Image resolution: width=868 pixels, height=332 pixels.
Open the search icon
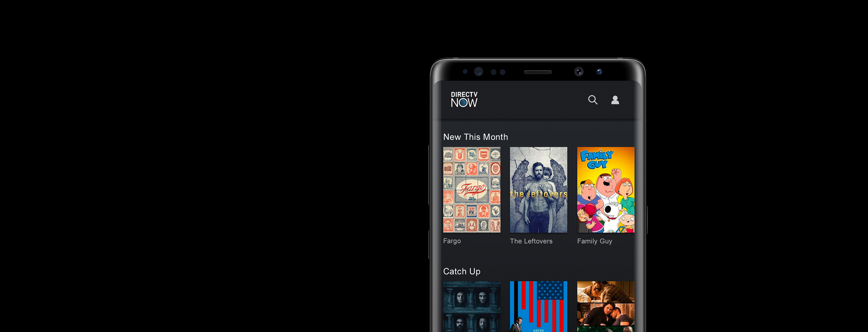592,101
